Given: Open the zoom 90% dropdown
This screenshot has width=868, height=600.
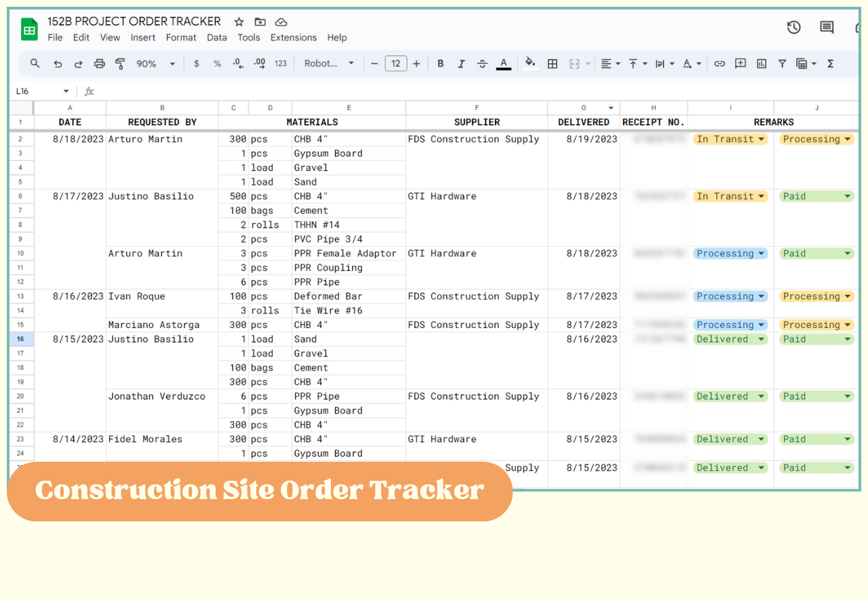Looking at the screenshot, I should [x=155, y=64].
